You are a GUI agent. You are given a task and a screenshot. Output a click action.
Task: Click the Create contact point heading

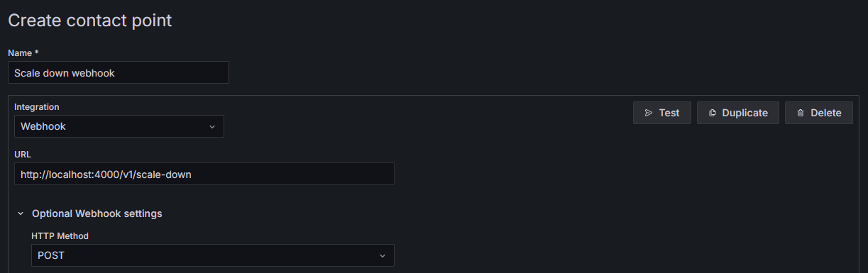90,21
